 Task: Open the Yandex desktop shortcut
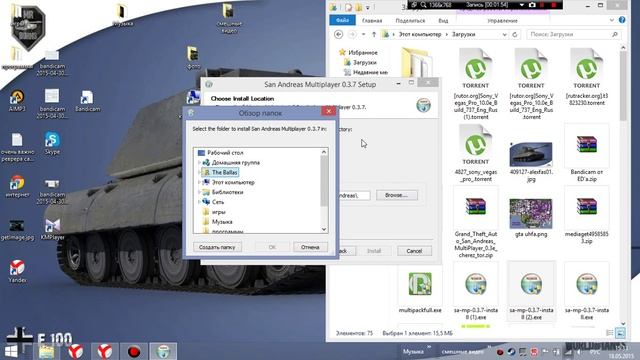[x=17, y=271]
